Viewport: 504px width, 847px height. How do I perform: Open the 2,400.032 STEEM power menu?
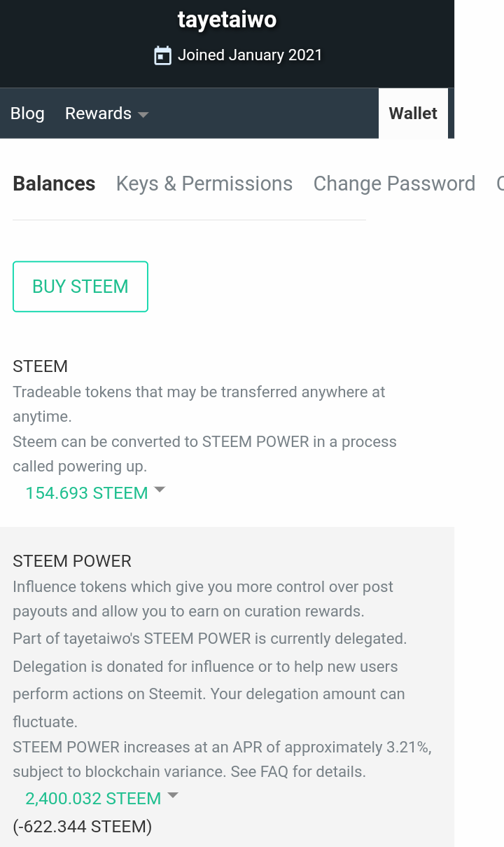coord(93,799)
